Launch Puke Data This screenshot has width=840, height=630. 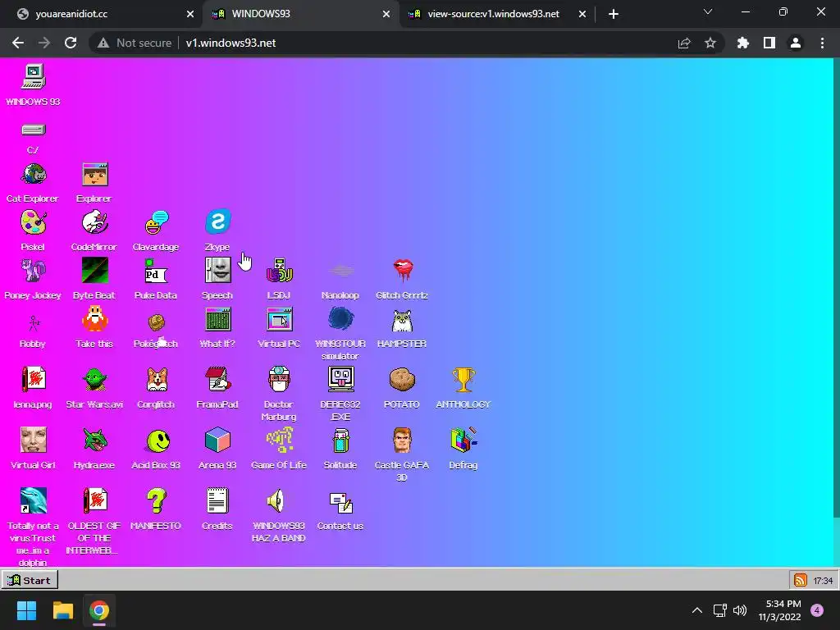point(157,271)
